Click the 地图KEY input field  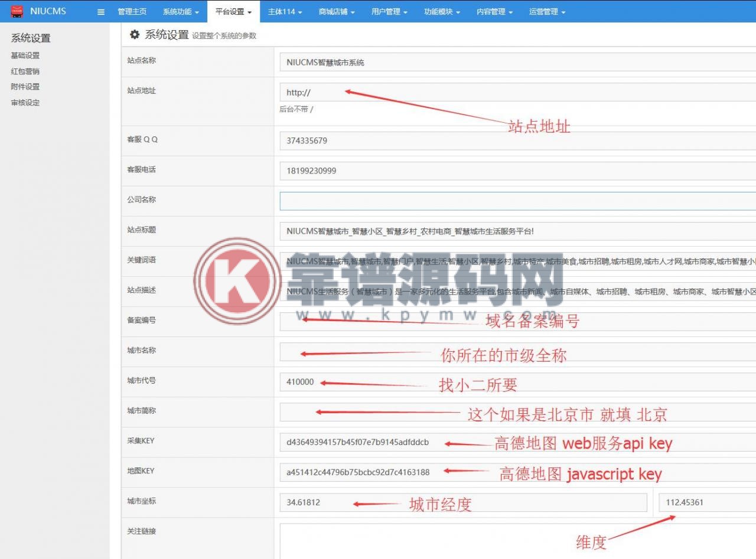point(518,472)
